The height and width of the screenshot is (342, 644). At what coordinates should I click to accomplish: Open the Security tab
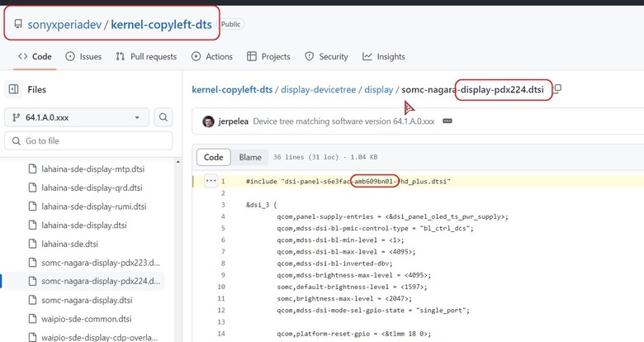326,57
